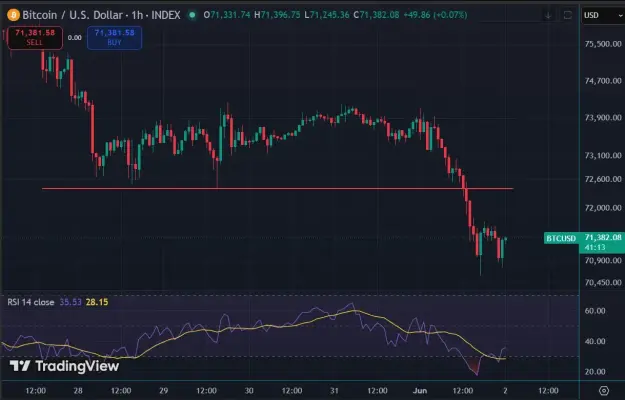This screenshot has width=625, height=400.
Task: Select the red horizontal support line
Action: [x=277, y=188]
